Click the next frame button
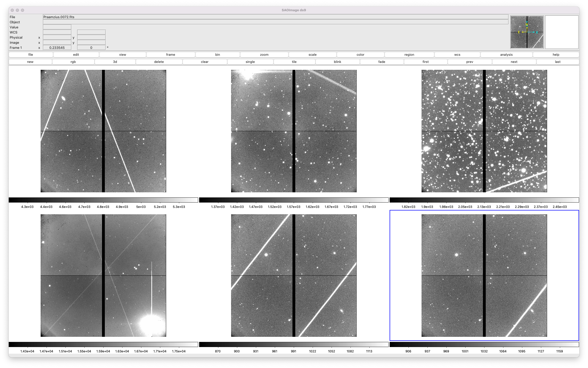 pos(514,62)
